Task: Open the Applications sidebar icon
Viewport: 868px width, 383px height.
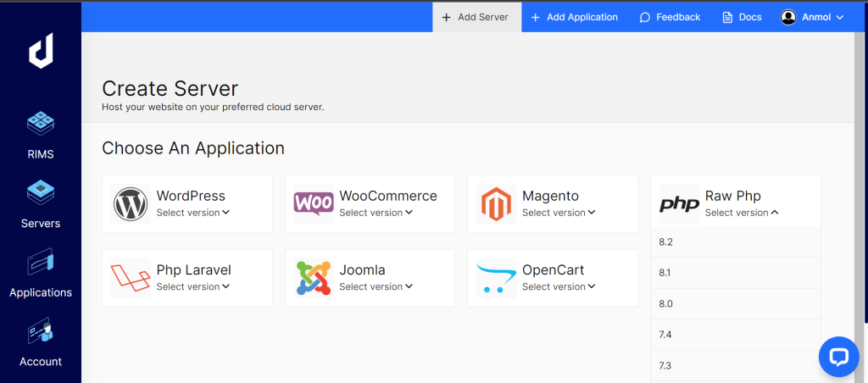Action: click(x=41, y=264)
